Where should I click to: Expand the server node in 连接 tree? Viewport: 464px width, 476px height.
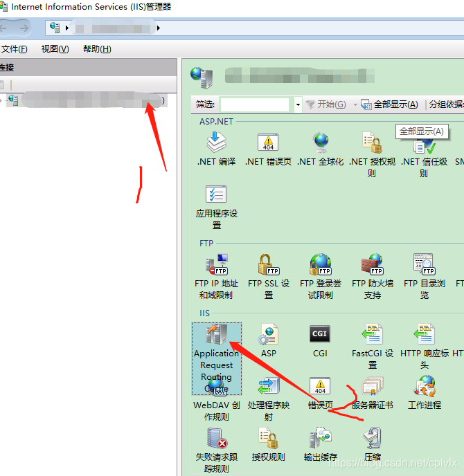point(1,100)
